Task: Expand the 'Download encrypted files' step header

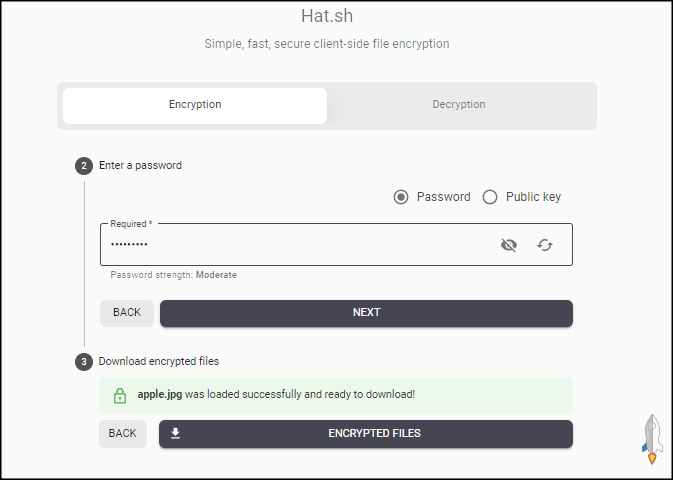Action: (158, 361)
